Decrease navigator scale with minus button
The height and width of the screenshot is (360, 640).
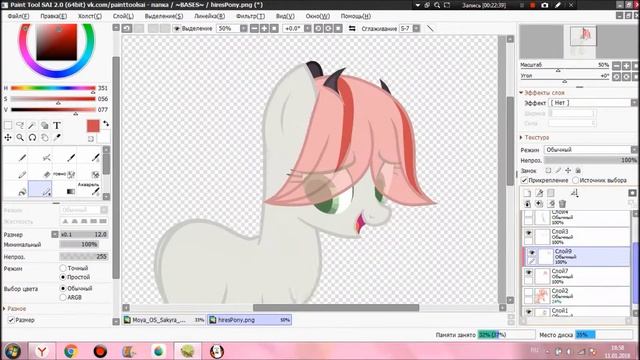(616, 65)
